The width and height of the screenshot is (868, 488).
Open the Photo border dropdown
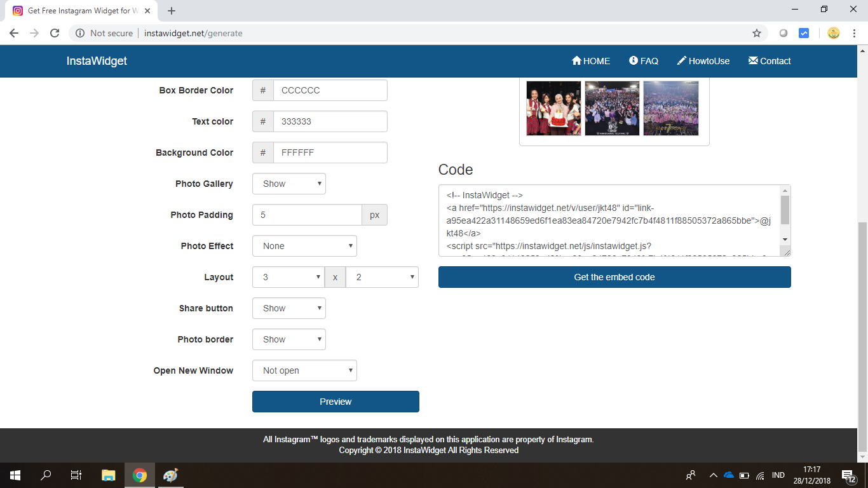(x=289, y=339)
